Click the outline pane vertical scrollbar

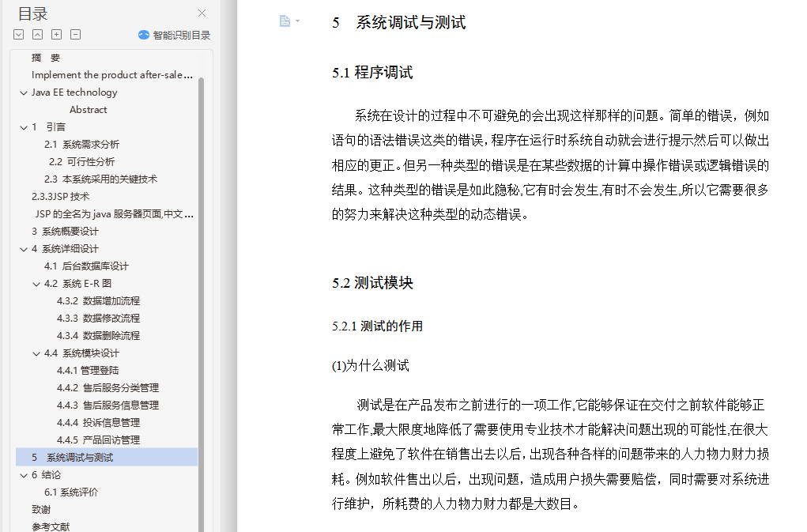point(202,304)
